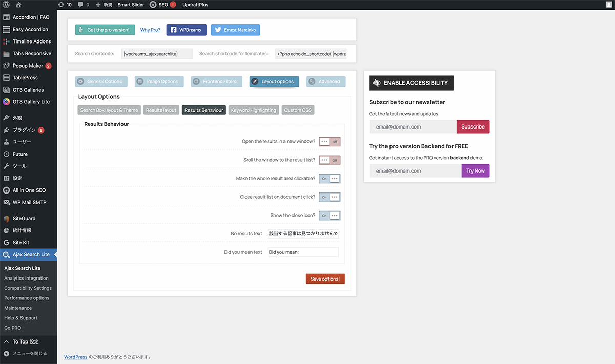Collapse the menu using メニューを閉じる
Viewport: 615px width, 364px height.
[29, 353]
